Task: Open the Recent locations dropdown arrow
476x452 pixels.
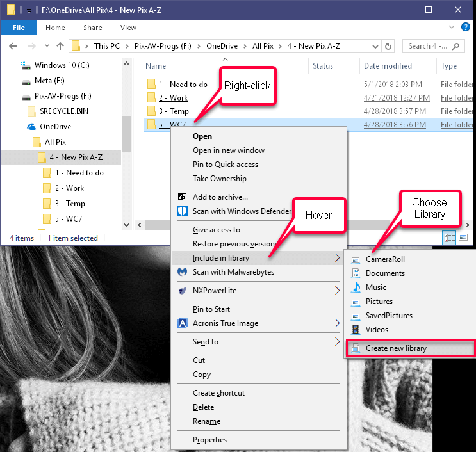Action: 47,46
